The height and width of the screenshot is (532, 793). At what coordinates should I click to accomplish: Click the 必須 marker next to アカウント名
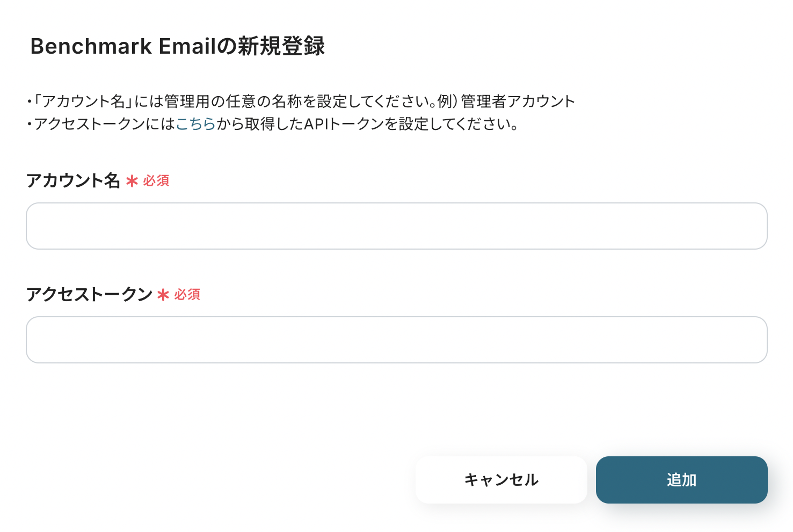click(x=156, y=181)
